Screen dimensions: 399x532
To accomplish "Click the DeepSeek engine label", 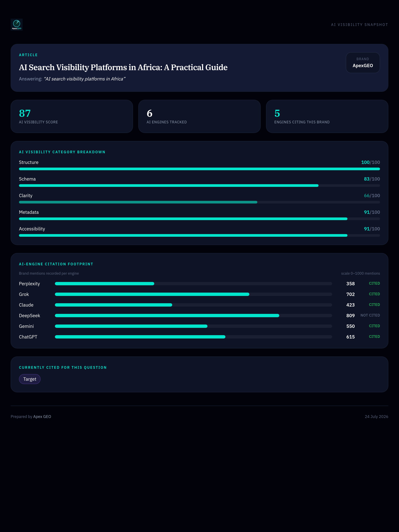I will (30, 316).
